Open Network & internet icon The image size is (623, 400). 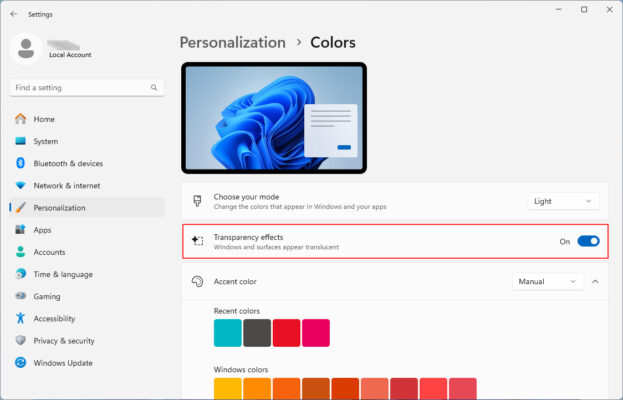coord(20,185)
